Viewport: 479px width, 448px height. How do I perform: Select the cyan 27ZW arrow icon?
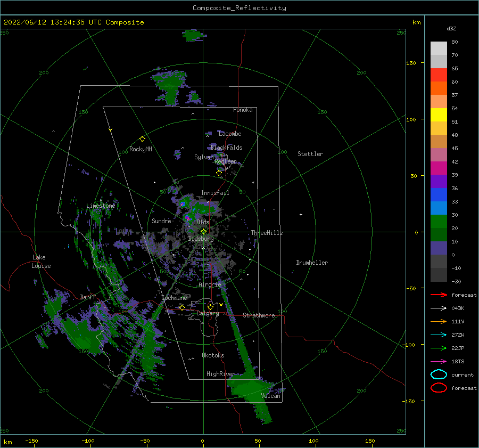pyautogui.click(x=439, y=335)
